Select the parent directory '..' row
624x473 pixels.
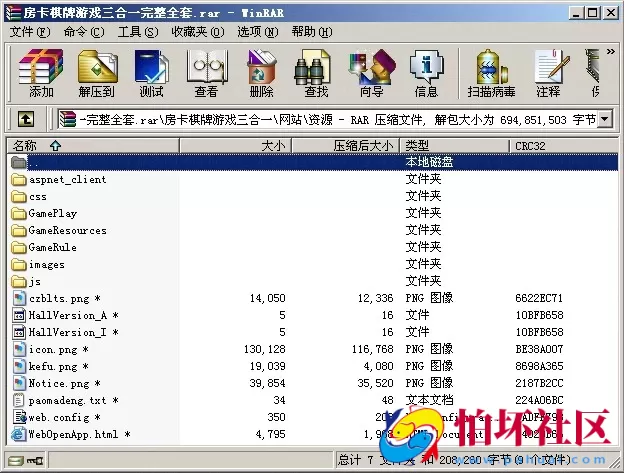click(x=313, y=162)
